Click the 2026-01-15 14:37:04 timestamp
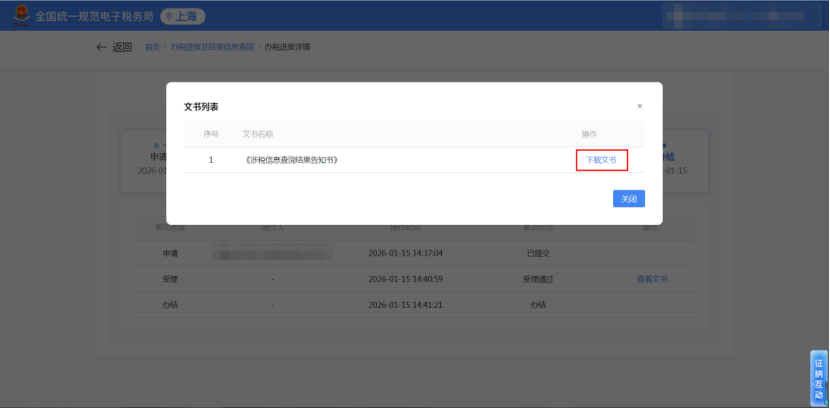This screenshot has height=409, width=830. click(x=405, y=253)
